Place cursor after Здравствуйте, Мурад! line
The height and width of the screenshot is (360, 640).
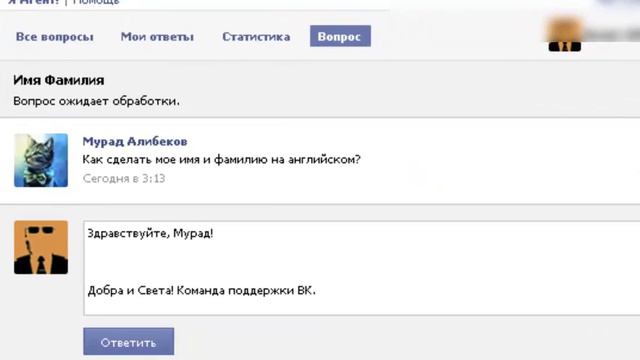[214, 233]
